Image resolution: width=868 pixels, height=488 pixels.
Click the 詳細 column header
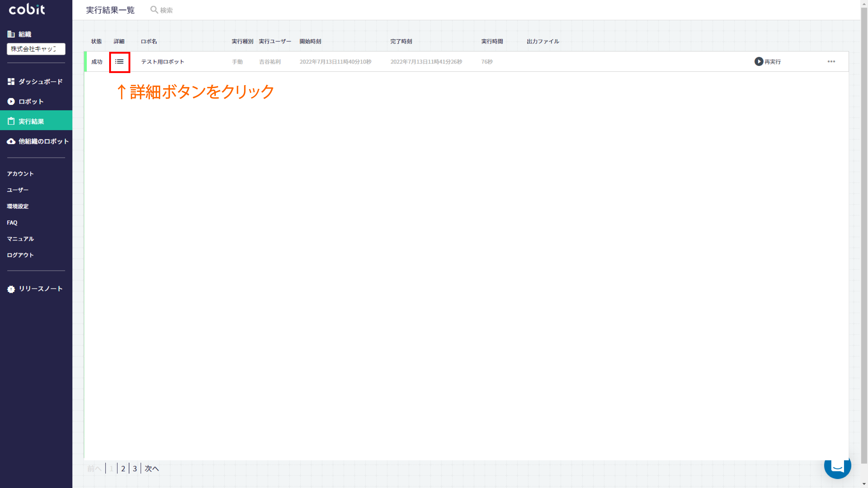(x=119, y=41)
